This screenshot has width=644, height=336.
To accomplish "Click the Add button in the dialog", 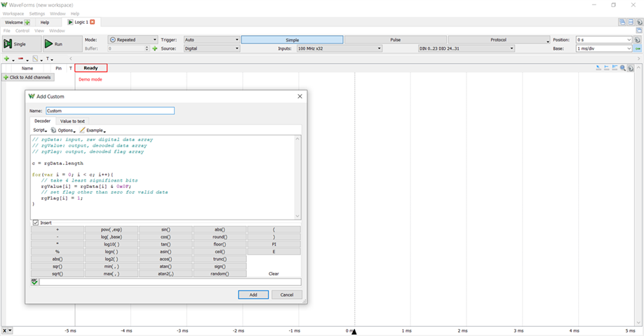I will (253, 295).
